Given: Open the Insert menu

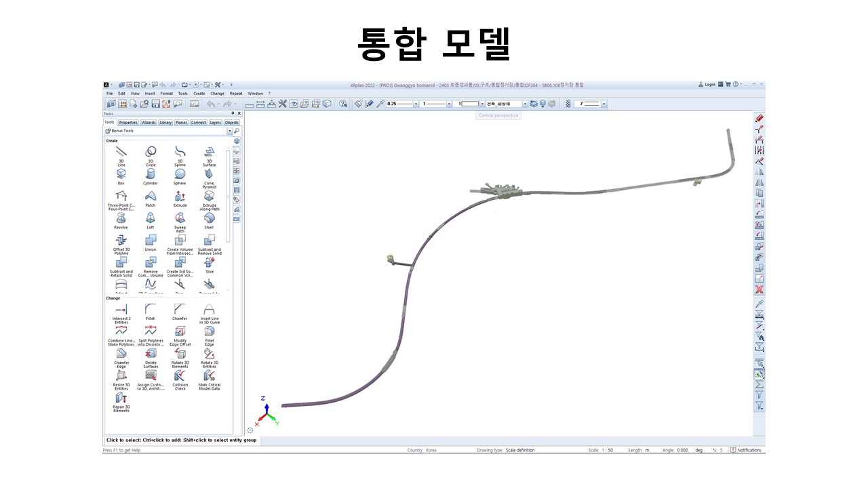Looking at the screenshot, I should (150, 94).
